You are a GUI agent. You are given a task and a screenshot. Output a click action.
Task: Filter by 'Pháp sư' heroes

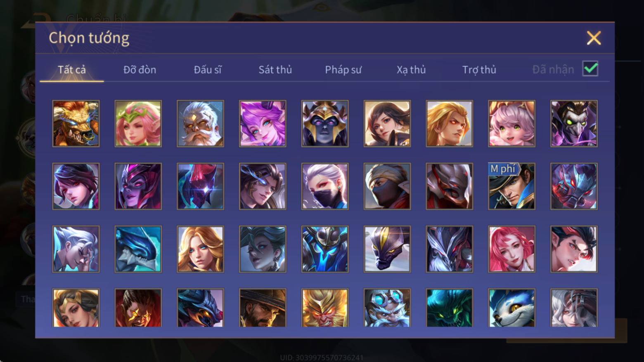click(x=343, y=70)
